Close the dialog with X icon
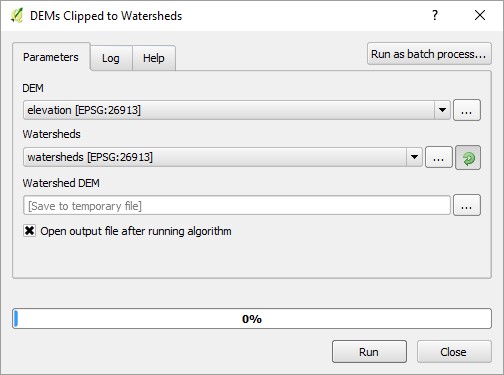Screen dimensions: 504x375 (x=480, y=15)
